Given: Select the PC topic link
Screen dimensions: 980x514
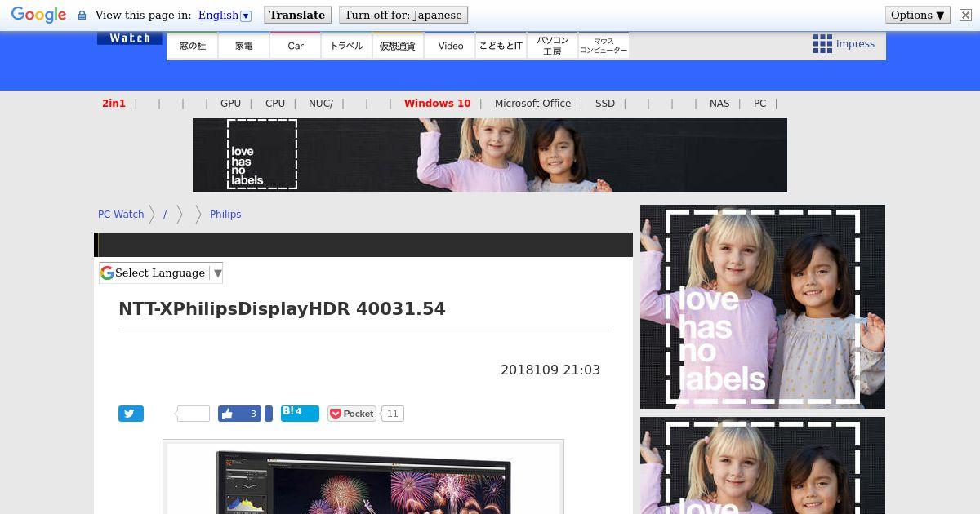Looking at the screenshot, I should pos(759,104).
